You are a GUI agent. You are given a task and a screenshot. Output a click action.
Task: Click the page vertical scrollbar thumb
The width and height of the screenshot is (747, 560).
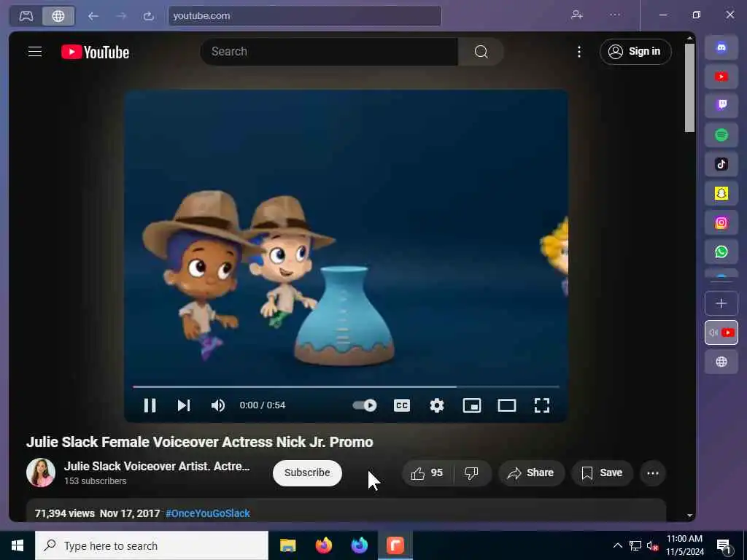point(689,88)
